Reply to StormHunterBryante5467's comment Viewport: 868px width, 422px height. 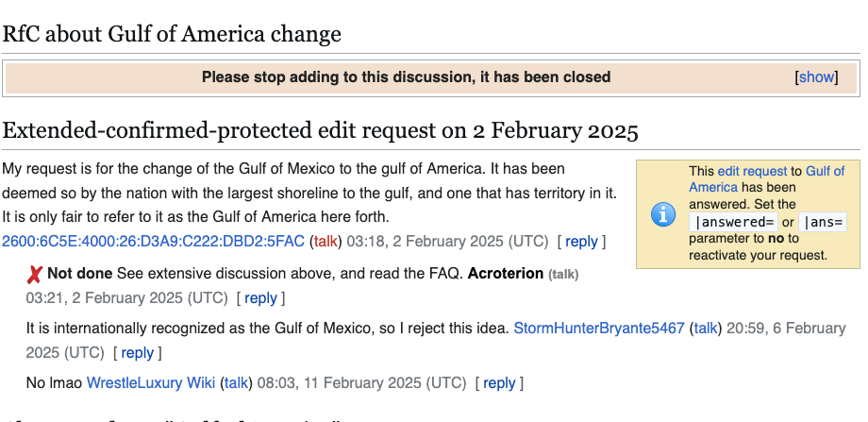(137, 353)
